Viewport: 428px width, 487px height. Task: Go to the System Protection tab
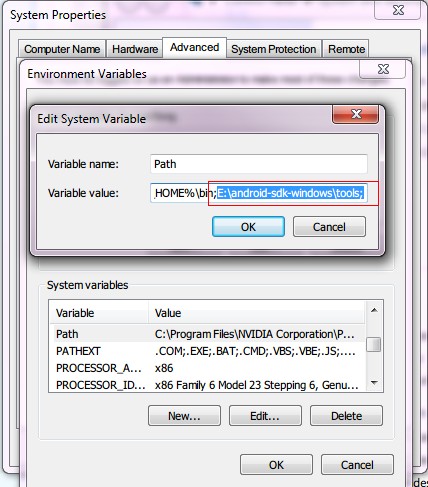point(274,49)
